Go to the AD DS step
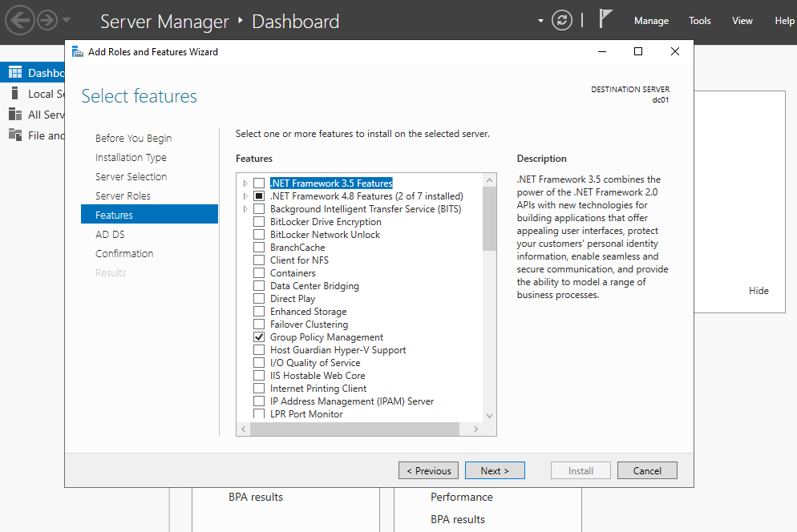Screen dimensions: 797x532 tap(110, 234)
